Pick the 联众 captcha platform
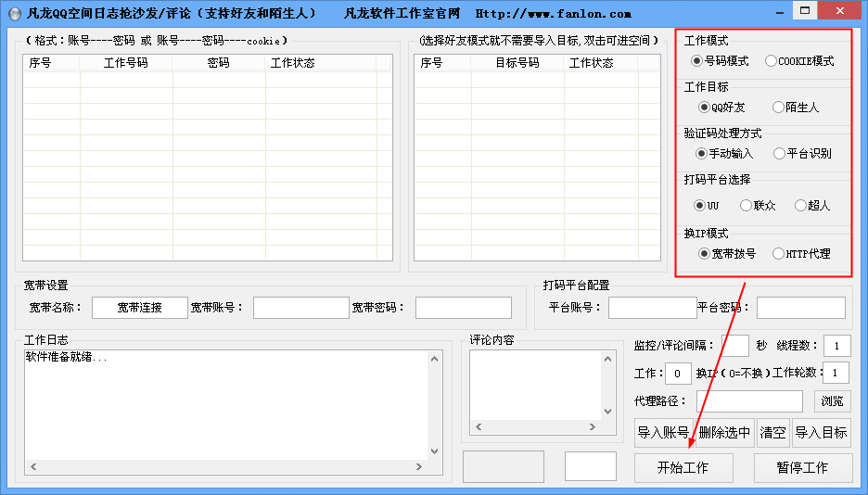Screen dimensions: 868x495 click(x=758, y=205)
